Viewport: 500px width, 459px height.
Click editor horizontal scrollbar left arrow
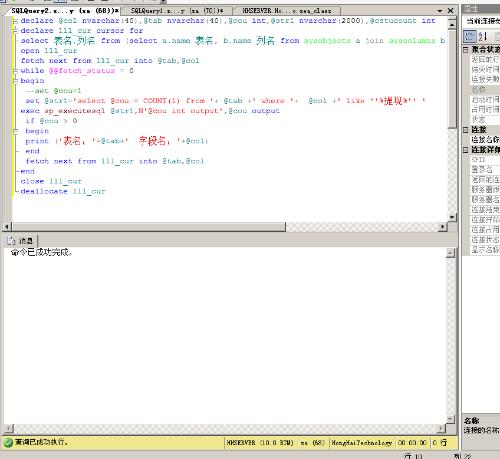[x=7, y=227]
